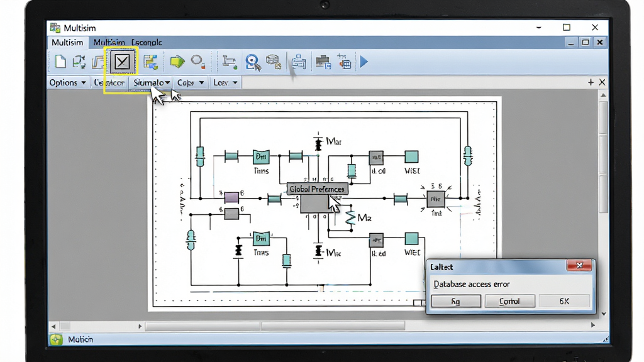This screenshot has height=362, width=644.
Task: Click the green status bar icon
Action: [56, 339]
